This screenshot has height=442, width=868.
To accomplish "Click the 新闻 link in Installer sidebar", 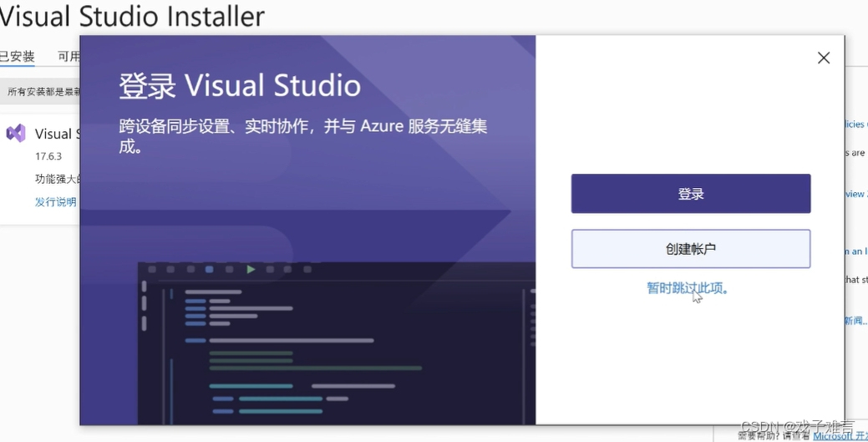I will click(x=855, y=321).
